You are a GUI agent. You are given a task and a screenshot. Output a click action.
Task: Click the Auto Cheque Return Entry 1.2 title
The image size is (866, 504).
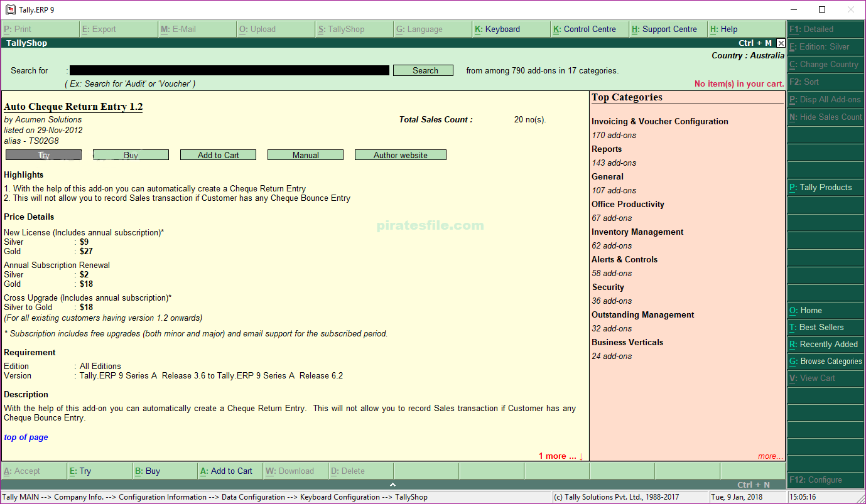73,107
